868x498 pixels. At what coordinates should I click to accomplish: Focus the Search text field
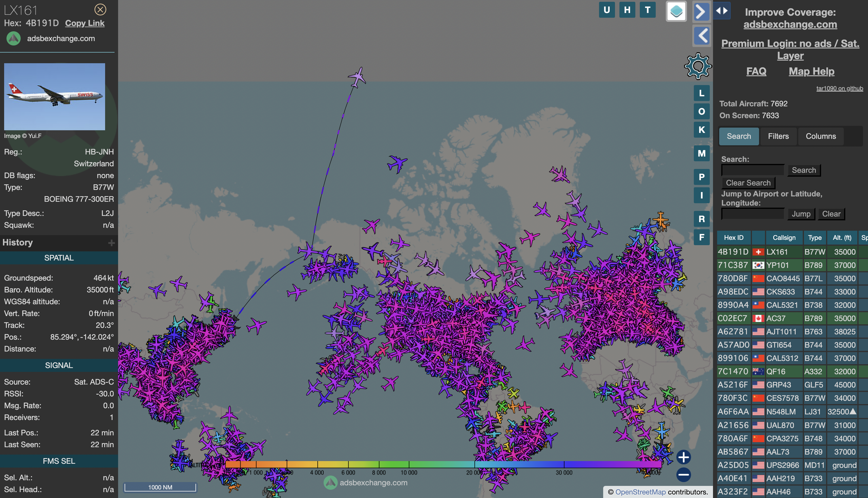click(753, 170)
